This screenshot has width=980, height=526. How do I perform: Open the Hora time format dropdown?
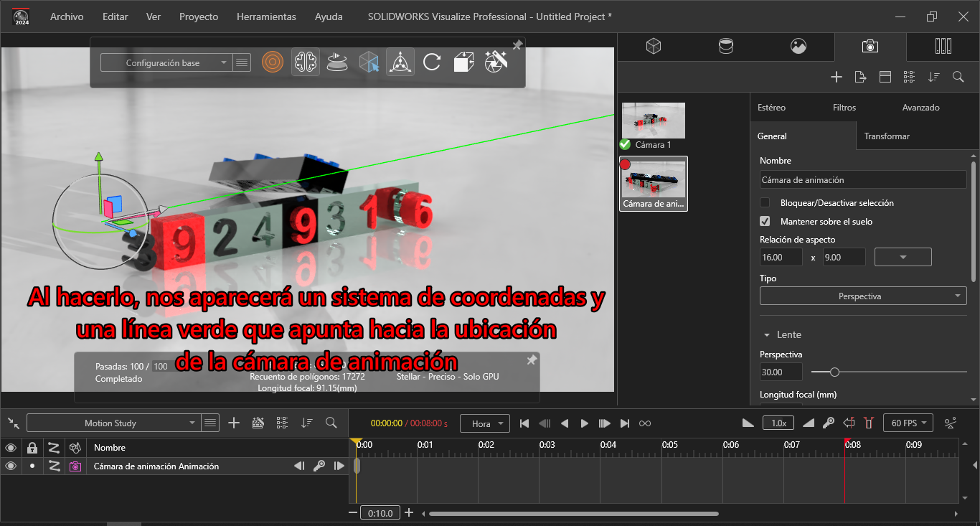click(485, 423)
